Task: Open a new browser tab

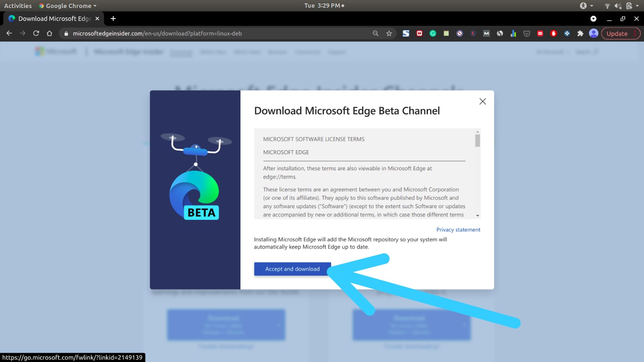Action: coord(113,19)
